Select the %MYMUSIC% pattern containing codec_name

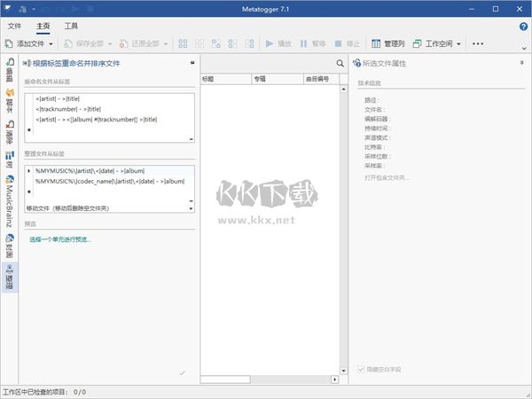pyautogui.click(x=110, y=181)
